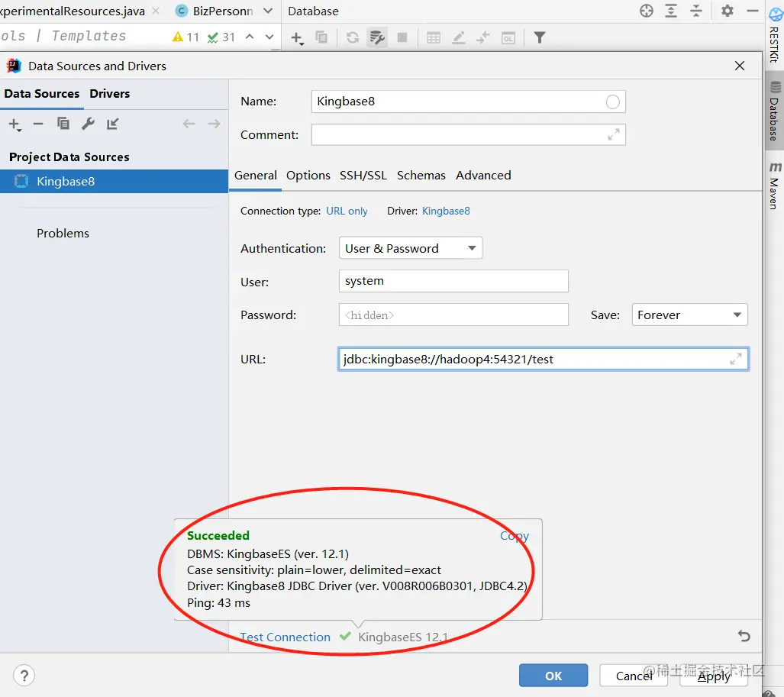784x697 pixels.
Task: Open the filter funnel in Database toolbar
Action: click(540, 37)
